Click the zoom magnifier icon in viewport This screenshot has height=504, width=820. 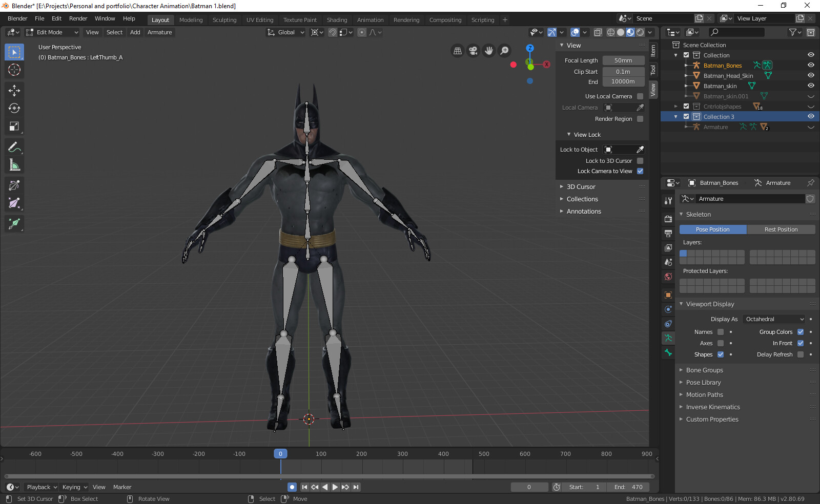point(505,50)
